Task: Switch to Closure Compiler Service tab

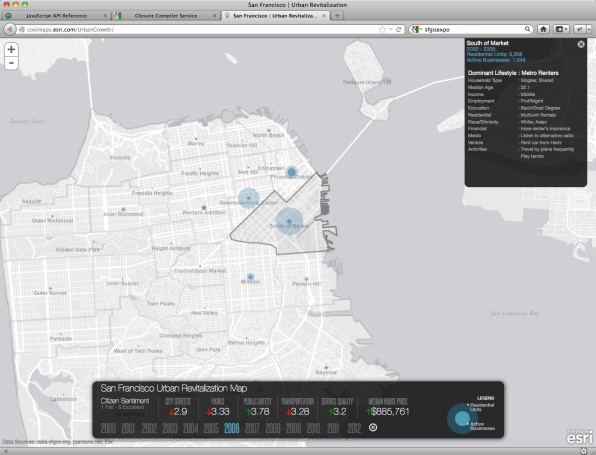Action: pyautogui.click(x=166, y=16)
